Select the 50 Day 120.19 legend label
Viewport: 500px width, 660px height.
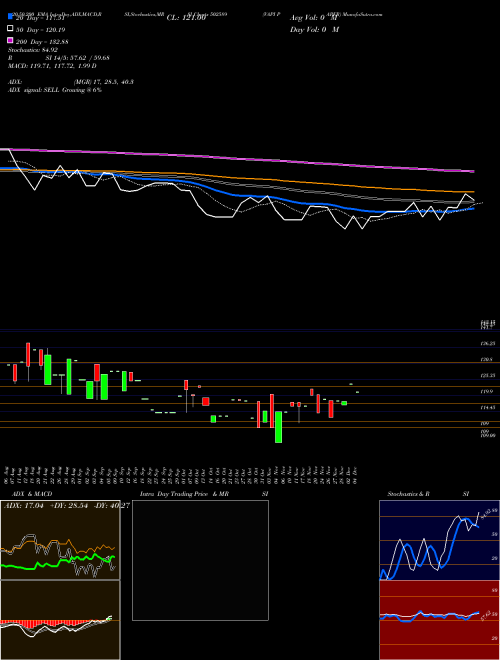point(41,30)
